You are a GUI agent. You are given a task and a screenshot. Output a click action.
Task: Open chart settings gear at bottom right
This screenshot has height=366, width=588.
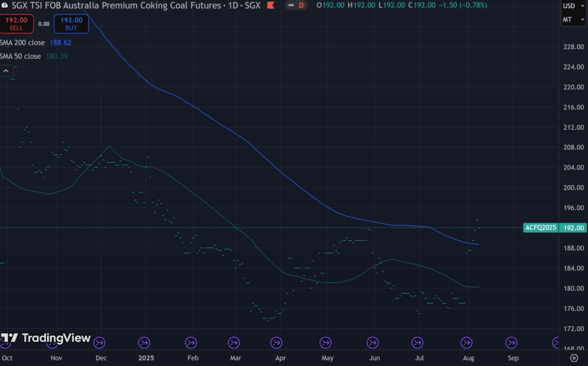pyautogui.click(x=574, y=358)
